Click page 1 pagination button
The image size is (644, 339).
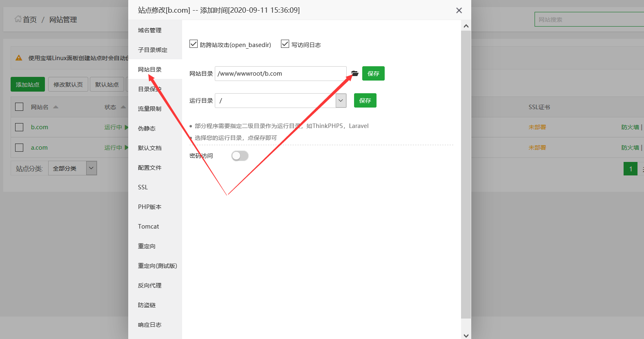[x=631, y=169]
